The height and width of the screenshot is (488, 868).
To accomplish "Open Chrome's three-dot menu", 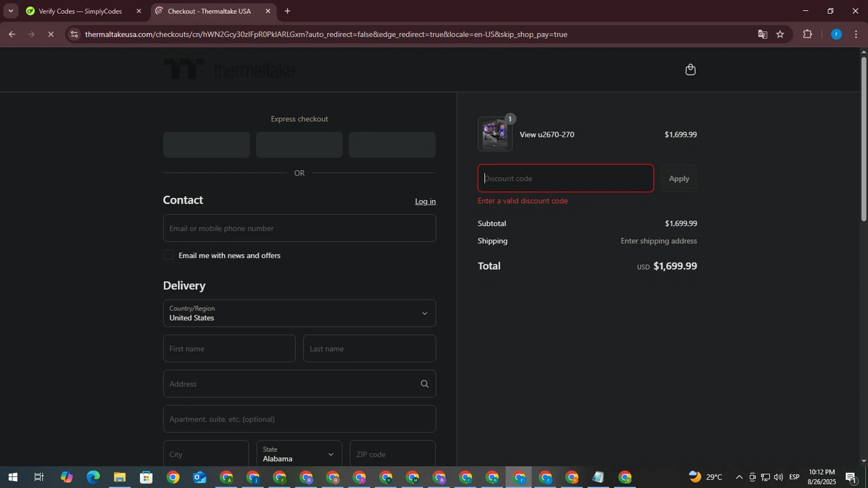I will [x=856, y=34].
